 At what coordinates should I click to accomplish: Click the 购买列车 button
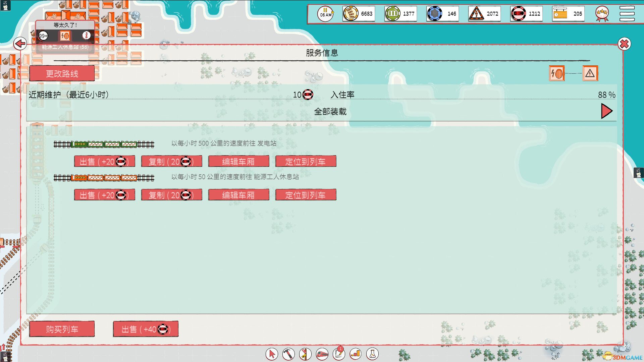pyautogui.click(x=62, y=329)
